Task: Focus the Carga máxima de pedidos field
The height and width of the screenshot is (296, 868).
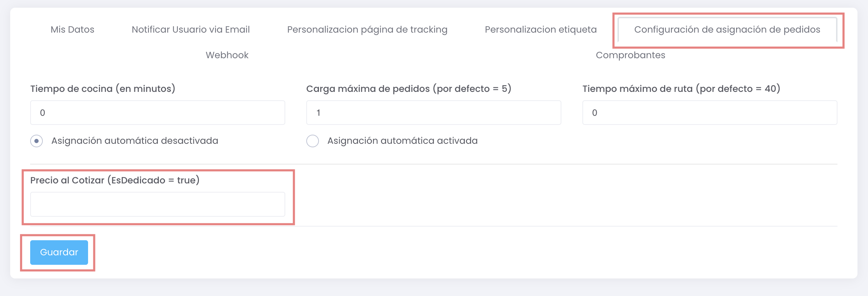Action: point(433,113)
